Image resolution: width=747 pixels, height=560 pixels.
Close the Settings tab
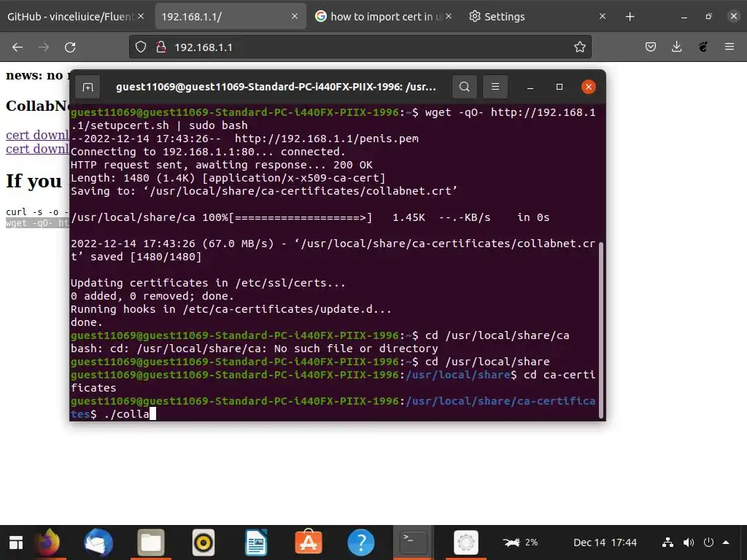[602, 16]
